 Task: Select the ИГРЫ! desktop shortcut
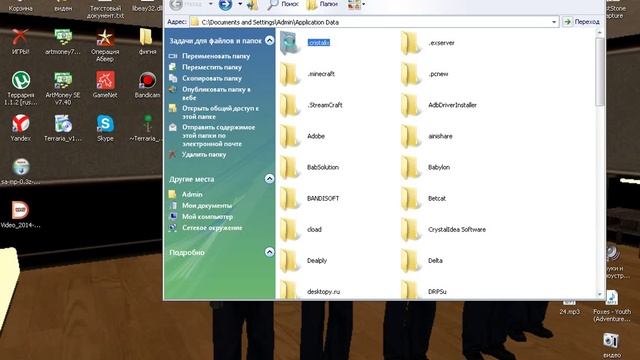[20, 42]
